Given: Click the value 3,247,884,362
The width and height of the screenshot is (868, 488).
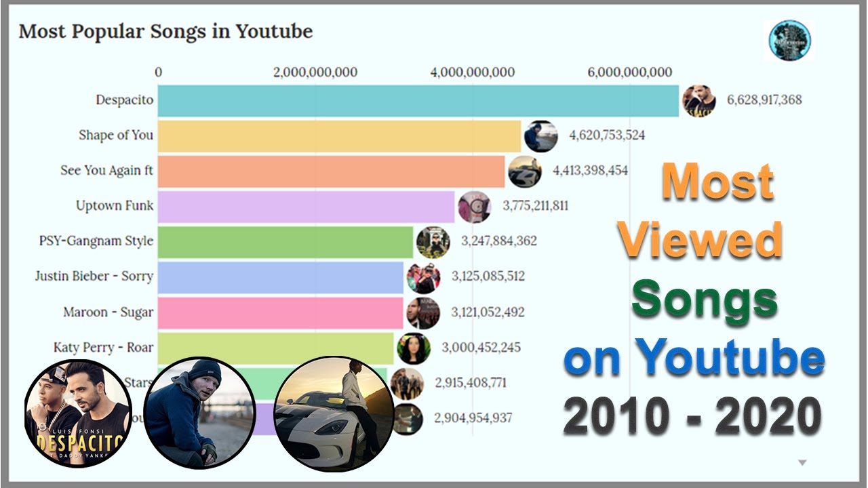Looking at the screenshot, I should [x=499, y=241].
